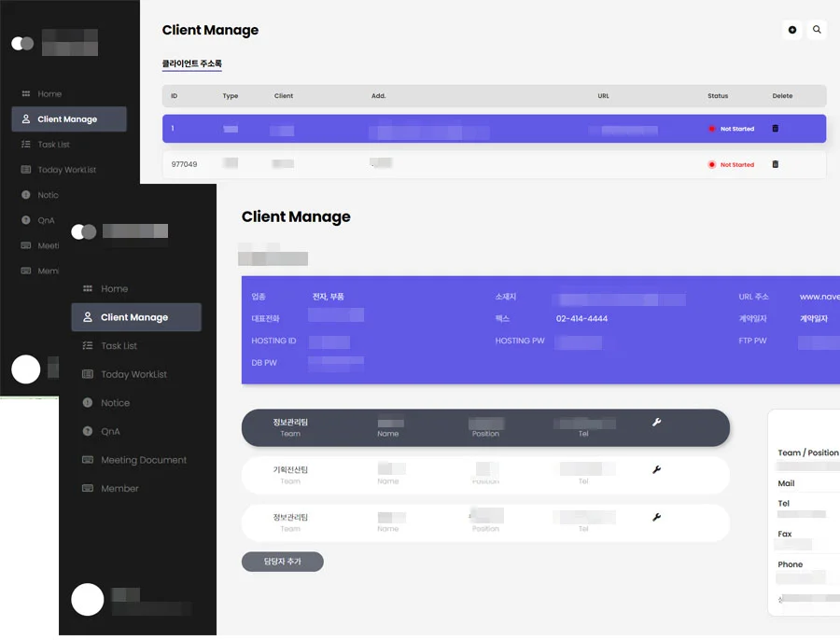Toggle the theme switch in the background sidebar
Viewport: 840px width, 640px height.
pyautogui.click(x=22, y=43)
